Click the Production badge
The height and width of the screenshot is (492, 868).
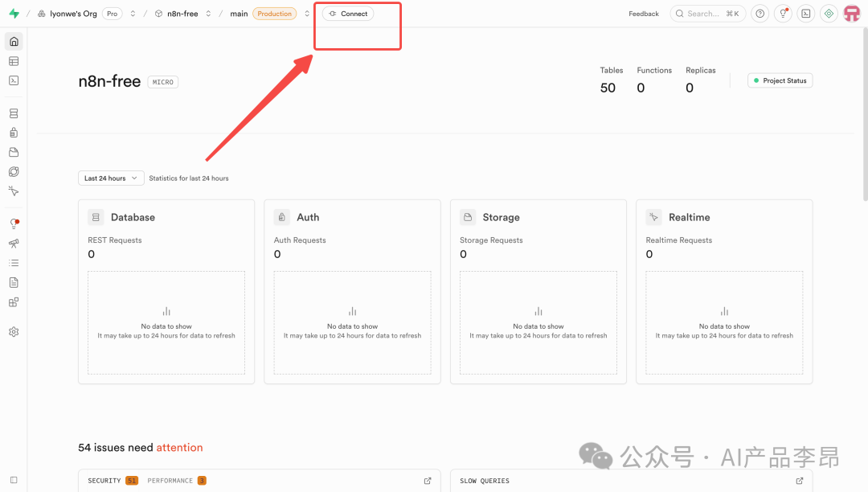(274, 14)
